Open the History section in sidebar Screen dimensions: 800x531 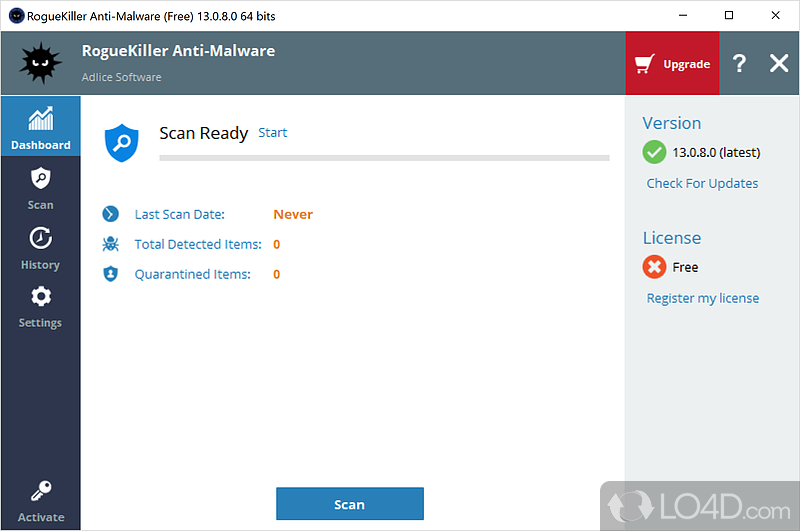[x=41, y=248]
